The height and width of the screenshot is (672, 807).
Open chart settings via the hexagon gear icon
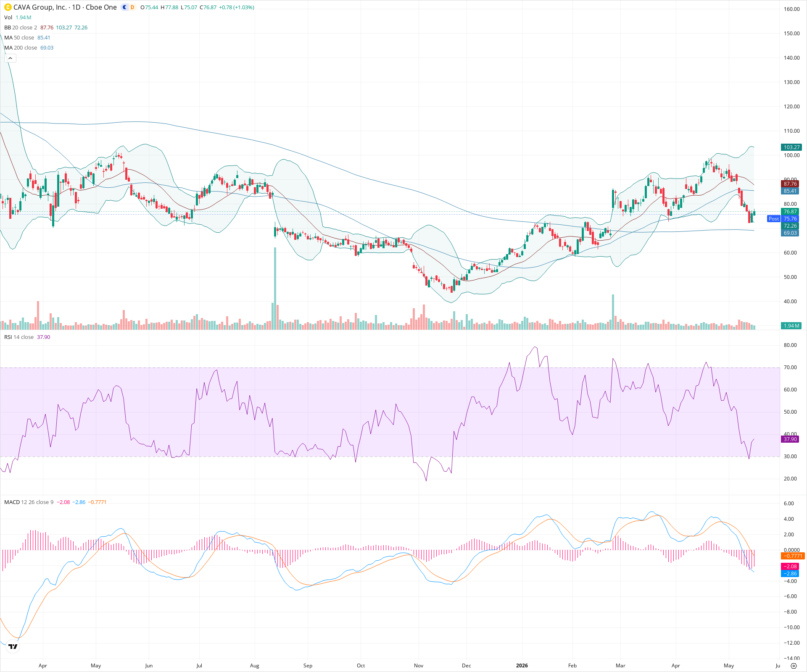794,666
